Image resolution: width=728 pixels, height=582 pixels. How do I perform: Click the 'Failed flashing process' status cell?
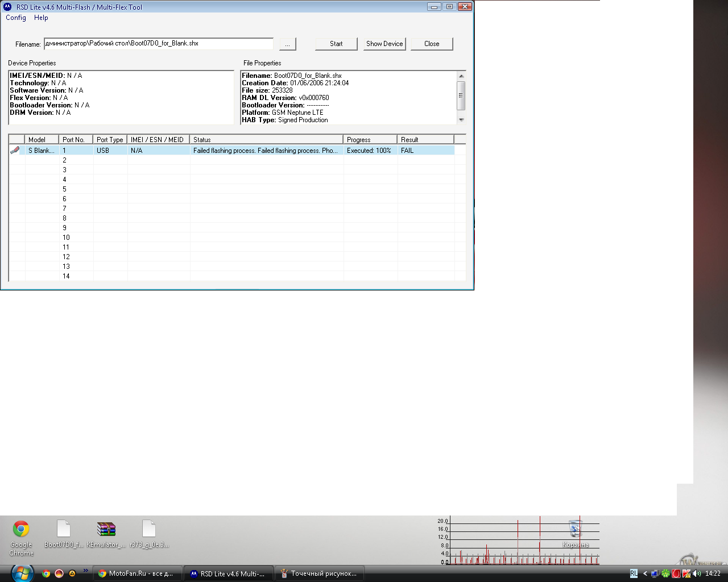tap(267, 151)
